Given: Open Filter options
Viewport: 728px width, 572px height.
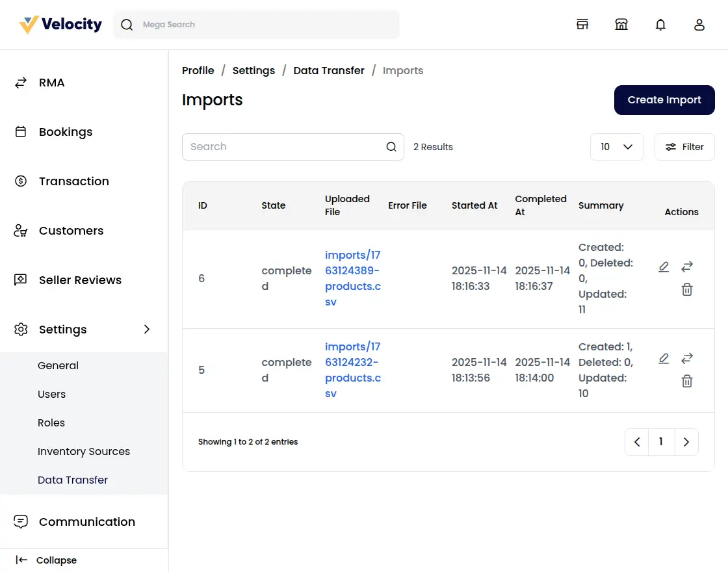Looking at the screenshot, I should pyautogui.click(x=684, y=147).
